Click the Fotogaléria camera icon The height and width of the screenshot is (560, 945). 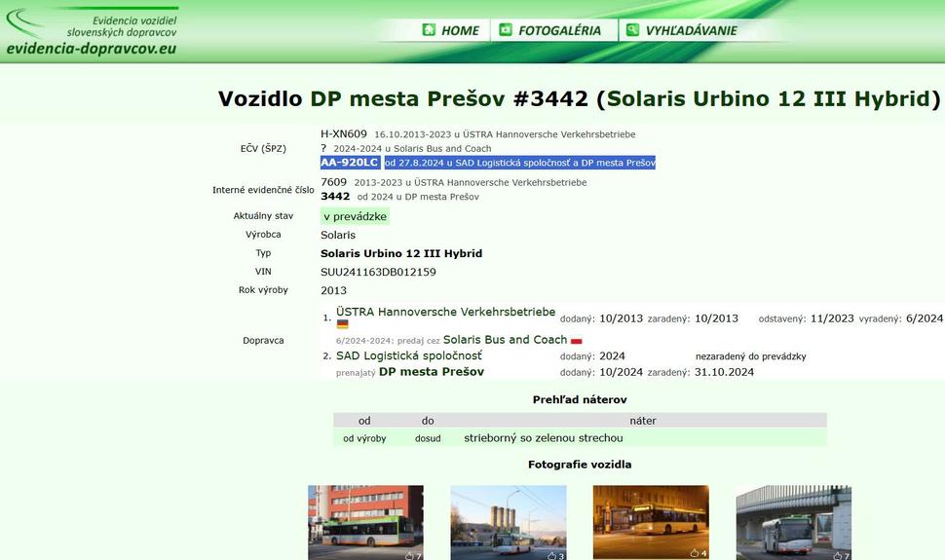pyautogui.click(x=506, y=30)
